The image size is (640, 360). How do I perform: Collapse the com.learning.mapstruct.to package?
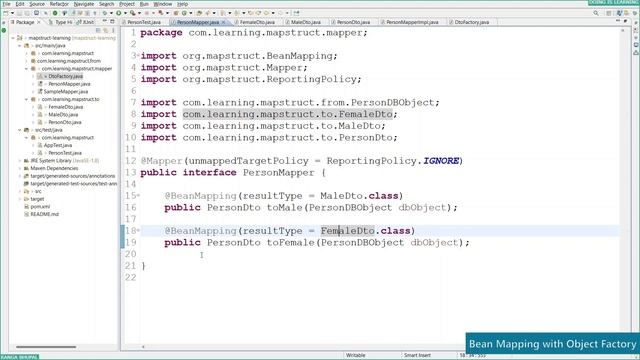[x=27, y=99]
